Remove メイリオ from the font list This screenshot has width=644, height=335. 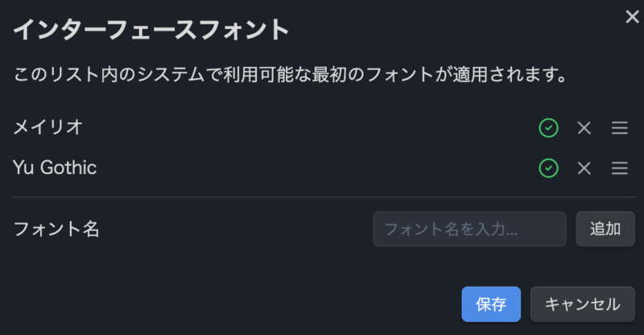tap(584, 128)
